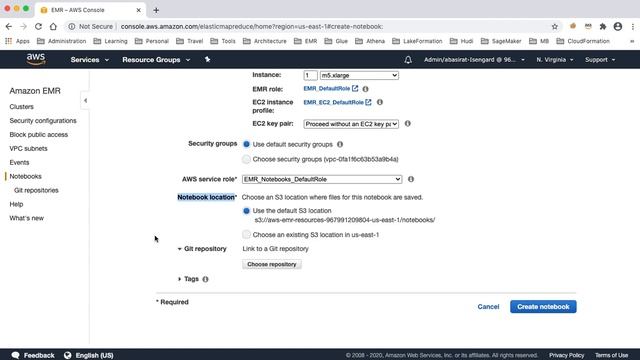Open Security configurations in sidebar
Image resolution: width=640 pixels, height=360 pixels.
click(x=43, y=120)
